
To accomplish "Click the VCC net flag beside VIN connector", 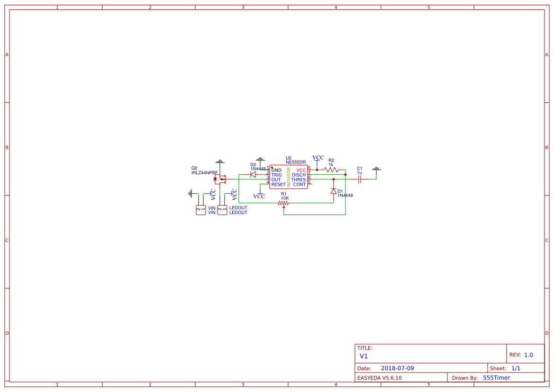I will click(212, 194).
